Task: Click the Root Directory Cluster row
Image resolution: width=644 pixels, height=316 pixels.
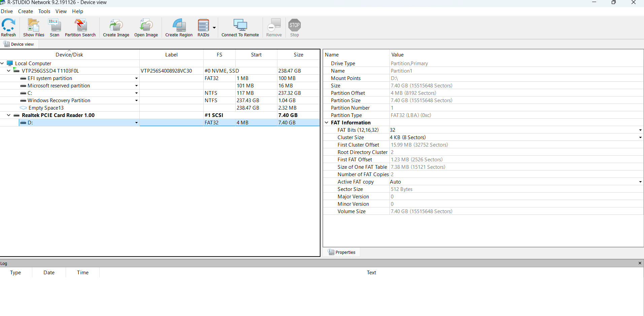Action: pyautogui.click(x=483, y=152)
